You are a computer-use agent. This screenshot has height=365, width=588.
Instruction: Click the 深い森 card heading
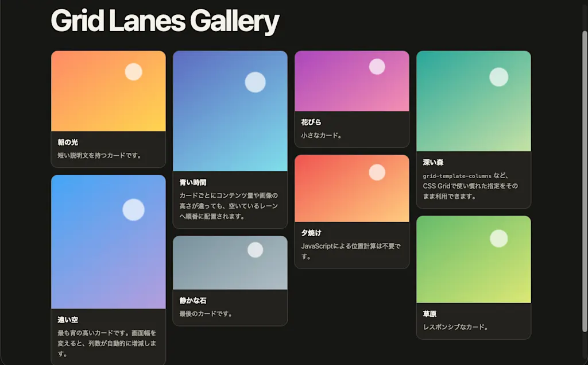[433, 163]
